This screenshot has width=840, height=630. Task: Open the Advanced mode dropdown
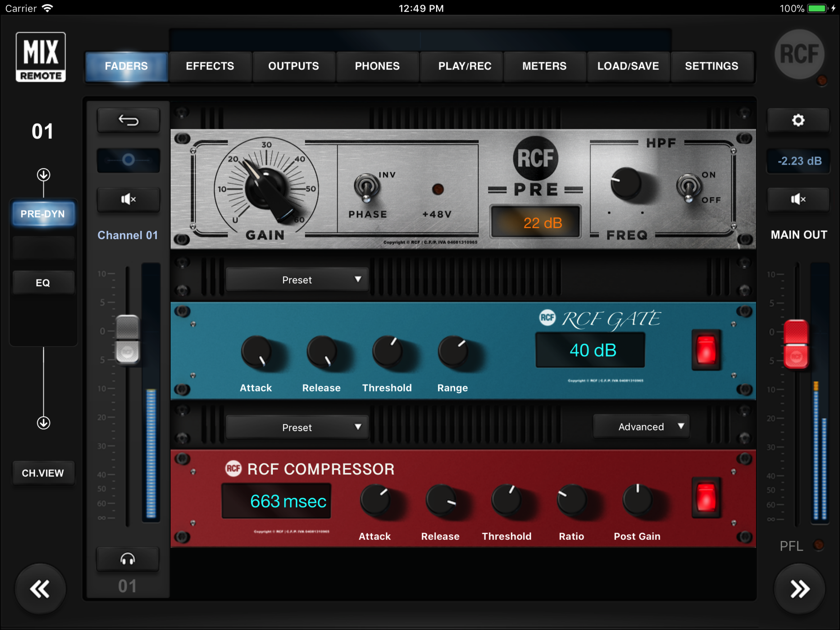point(641,426)
